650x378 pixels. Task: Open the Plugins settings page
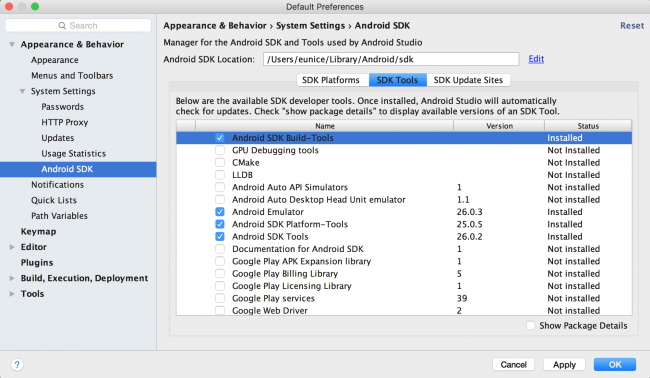coord(37,263)
